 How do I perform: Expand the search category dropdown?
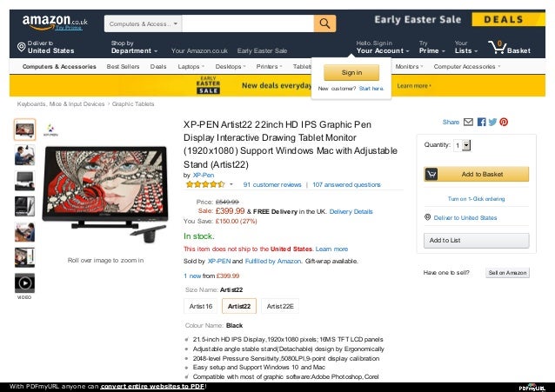pyautogui.click(x=143, y=23)
